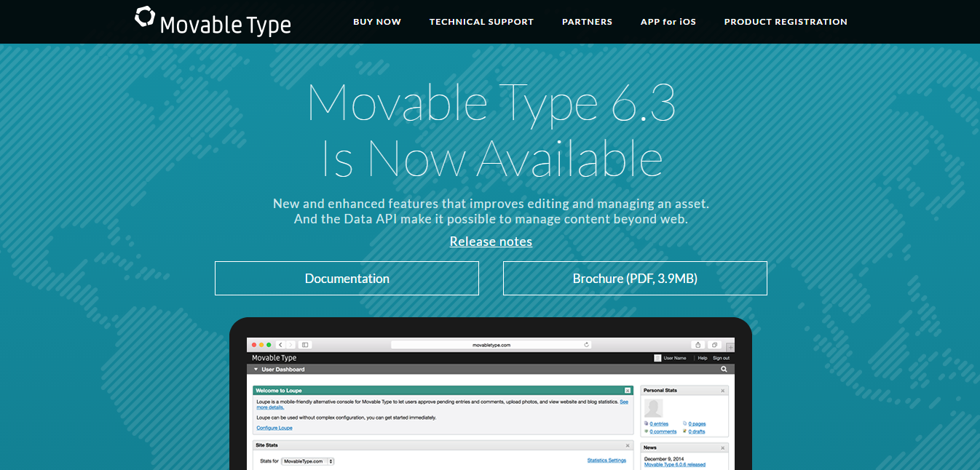The height and width of the screenshot is (470, 980).
Task: Close the Personal Stats widget
Action: coord(722,391)
